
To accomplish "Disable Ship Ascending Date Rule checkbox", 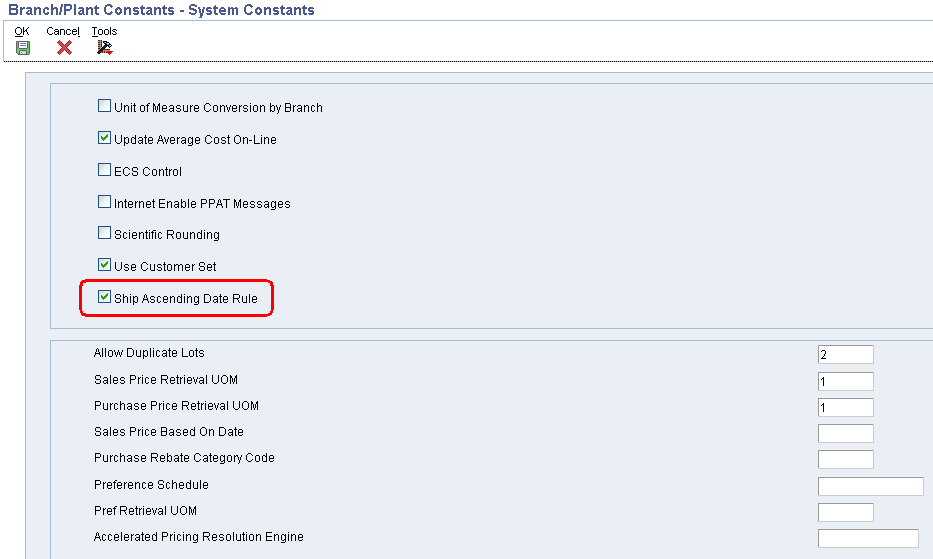I will [x=104, y=296].
